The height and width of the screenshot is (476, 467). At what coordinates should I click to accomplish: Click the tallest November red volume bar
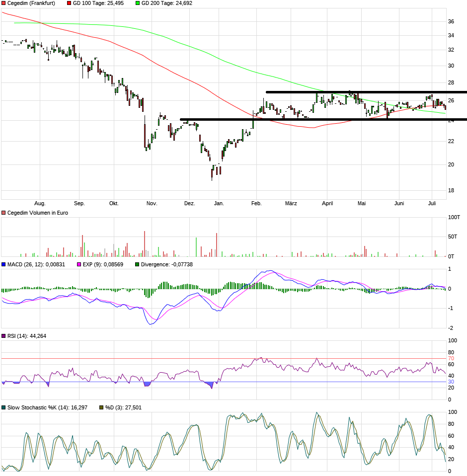145,244
